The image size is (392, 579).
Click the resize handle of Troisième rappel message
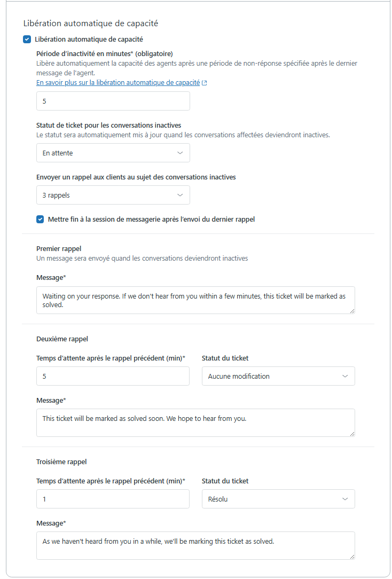tap(352, 556)
